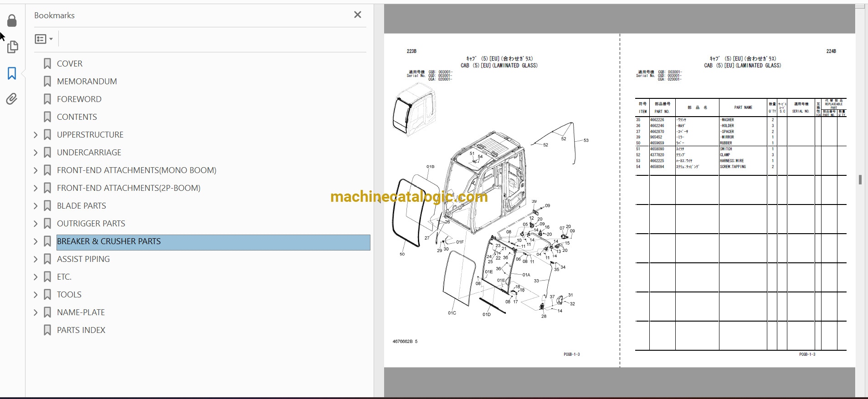Screen dimensions: 868x399
Task: Expand the TOOLS bookmark
Action: tap(36, 295)
